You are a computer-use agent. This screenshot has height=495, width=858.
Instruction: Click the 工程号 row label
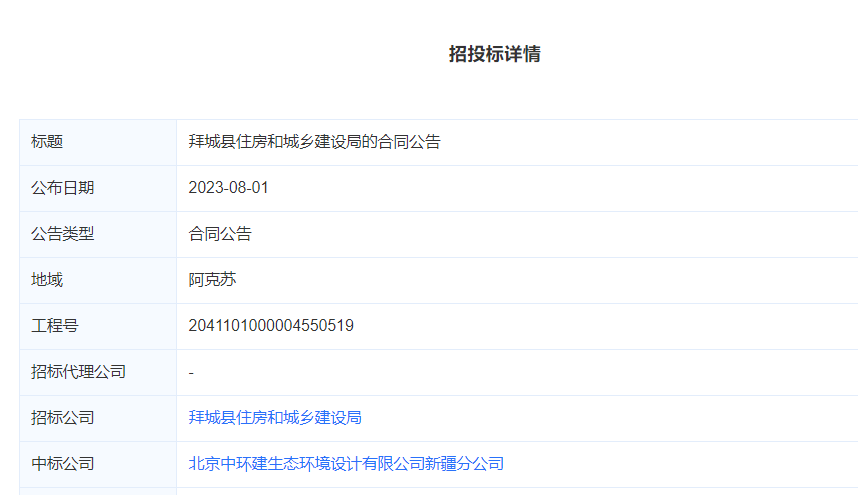(x=55, y=326)
